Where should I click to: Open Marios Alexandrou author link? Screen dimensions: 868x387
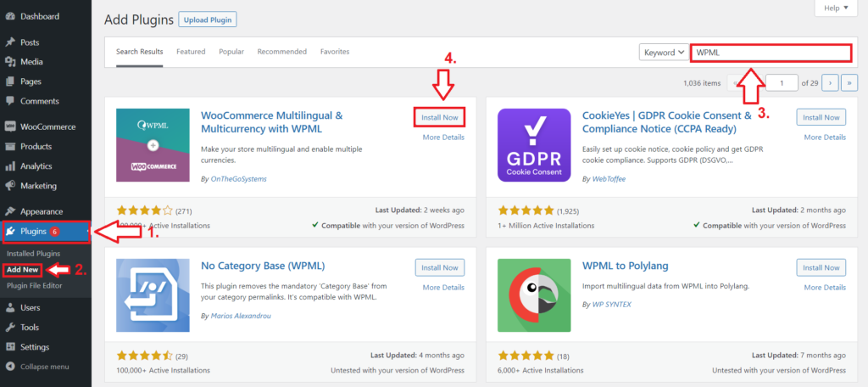242,316
